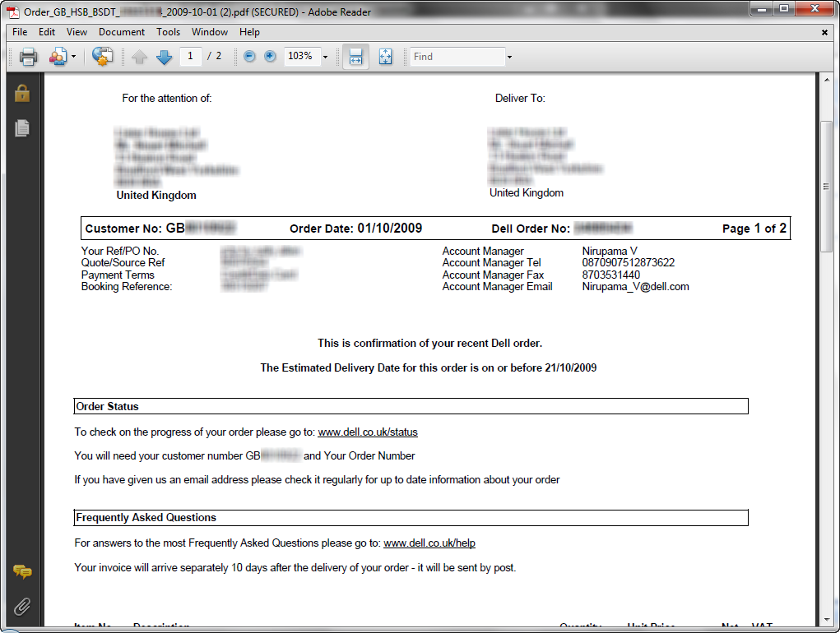
Task: Follow the www.dell.co.uk/status link
Action: 368,432
